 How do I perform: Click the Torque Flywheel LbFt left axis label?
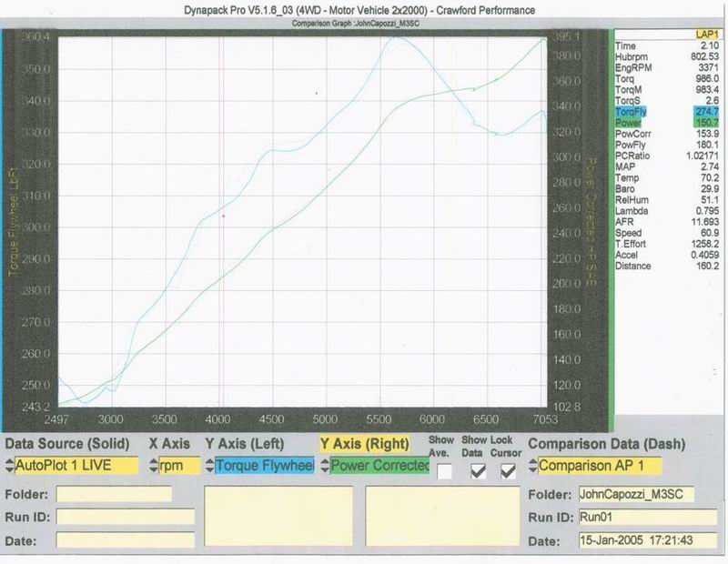coord(13,221)
